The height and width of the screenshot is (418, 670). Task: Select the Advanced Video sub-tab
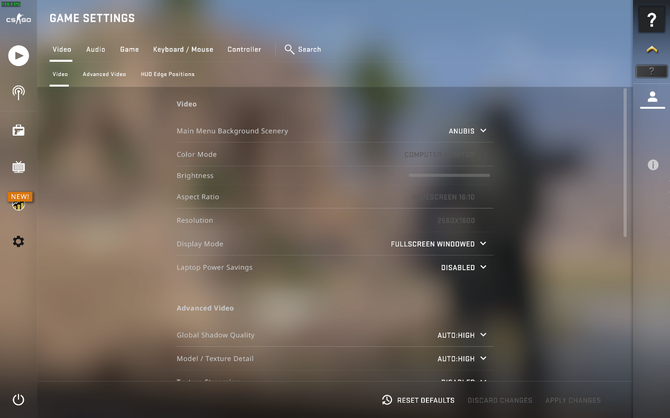coord(104,74)
